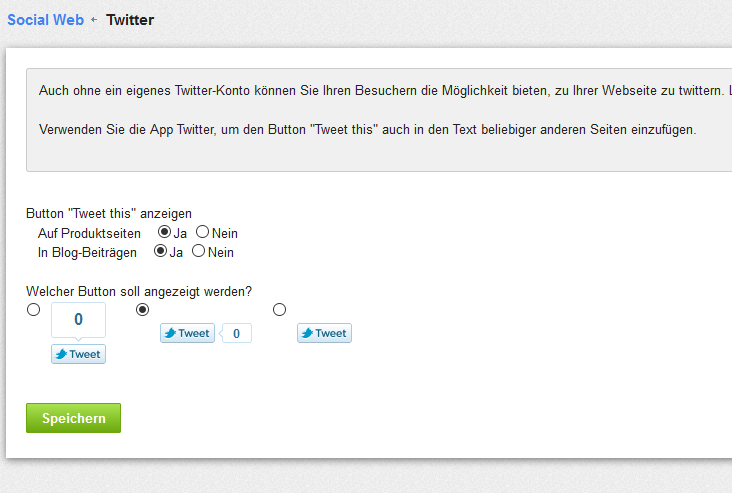Choose the vertical counter button style
The height and width of the screenshot is (493, 732).
point(34,310)
